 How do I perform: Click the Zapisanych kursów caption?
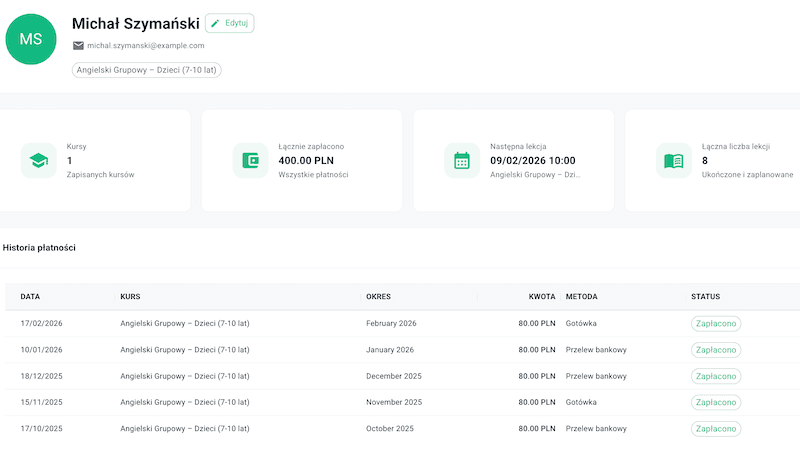coord(101,174)
